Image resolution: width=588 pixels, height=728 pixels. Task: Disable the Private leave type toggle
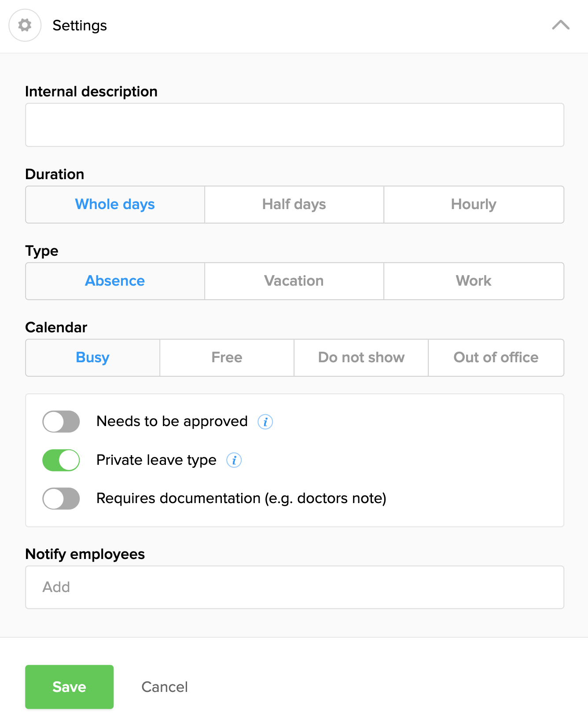pos(61,460)
